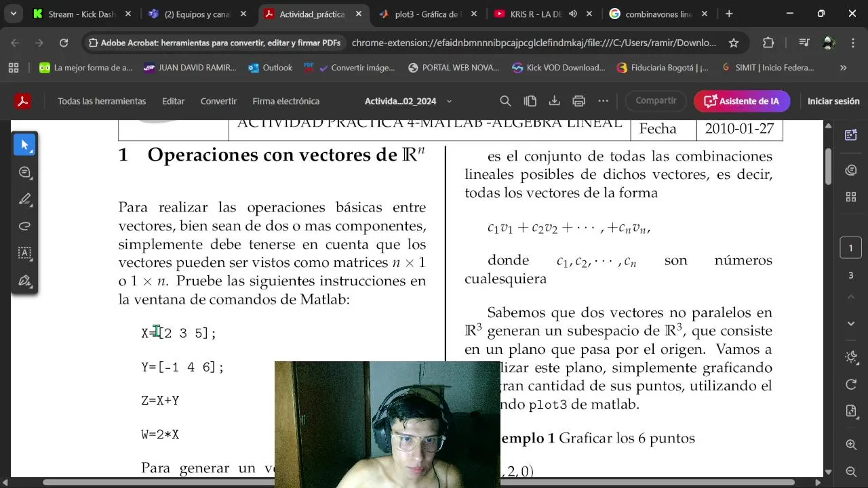This screenshot has width=868, height=488.
Task: Click the horizontal document scrollbar
Action: [418, 483]
